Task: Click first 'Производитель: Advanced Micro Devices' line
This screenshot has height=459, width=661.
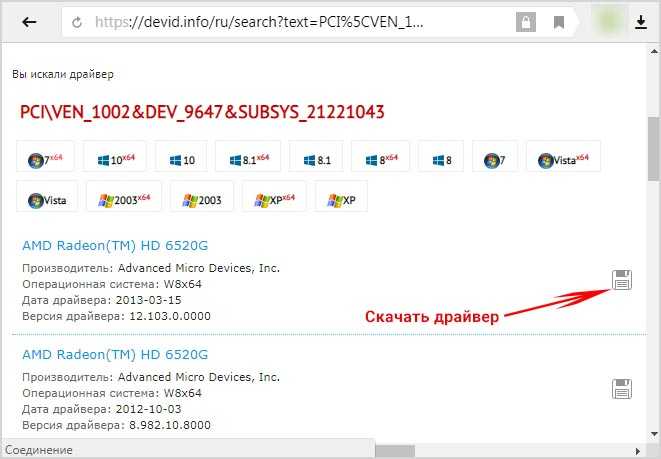Action: tap(151, 268)
